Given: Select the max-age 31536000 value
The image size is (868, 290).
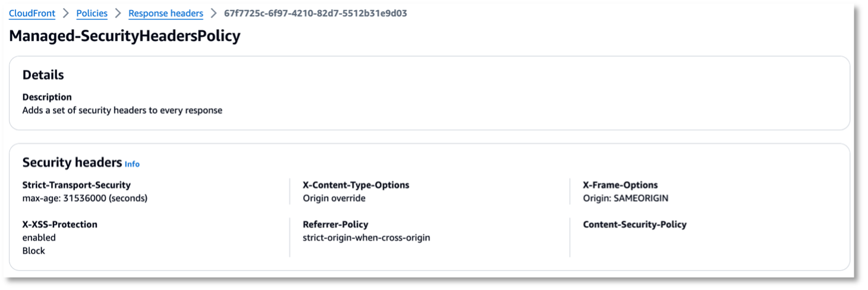Looking at the screenshot, I should (84, 198).
